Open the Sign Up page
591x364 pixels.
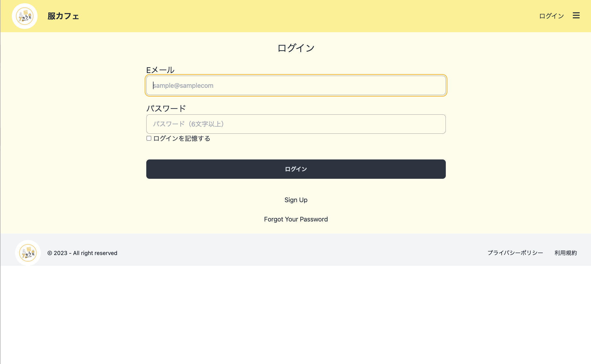(296, 200)
